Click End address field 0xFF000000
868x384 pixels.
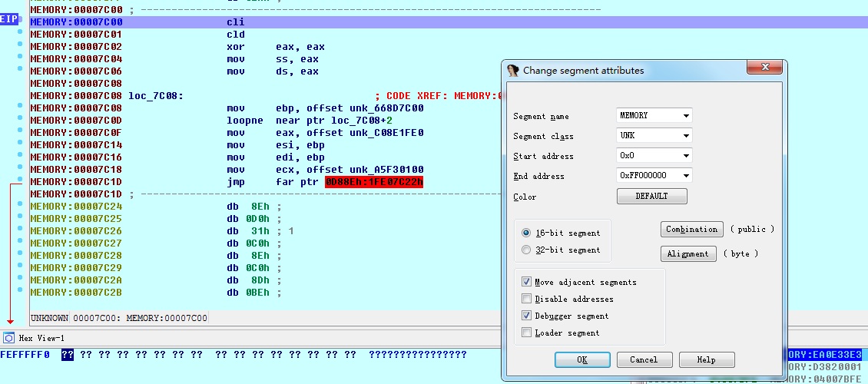649,175
